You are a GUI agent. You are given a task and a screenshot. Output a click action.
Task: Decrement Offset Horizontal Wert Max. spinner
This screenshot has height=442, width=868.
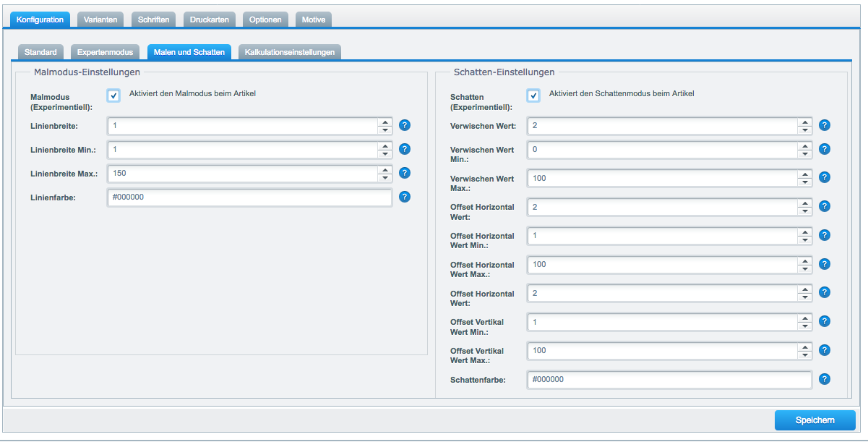(x=804, y=268)
